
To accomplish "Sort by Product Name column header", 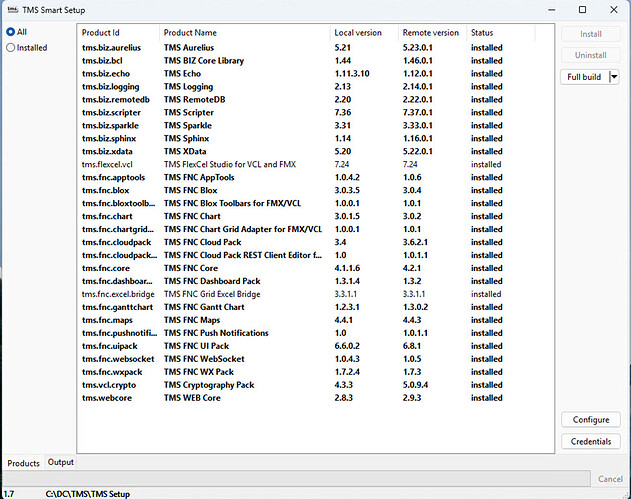I will tap(243, 33).
